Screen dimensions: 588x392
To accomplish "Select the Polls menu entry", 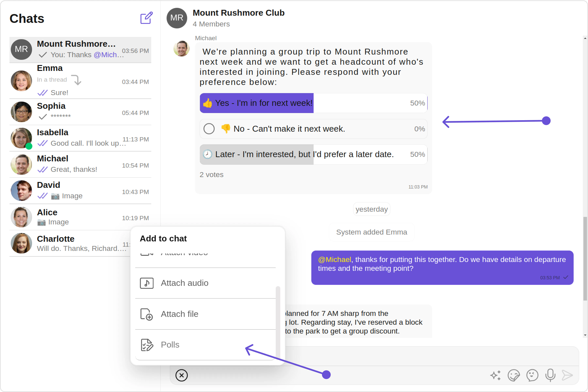I will 170,345.
